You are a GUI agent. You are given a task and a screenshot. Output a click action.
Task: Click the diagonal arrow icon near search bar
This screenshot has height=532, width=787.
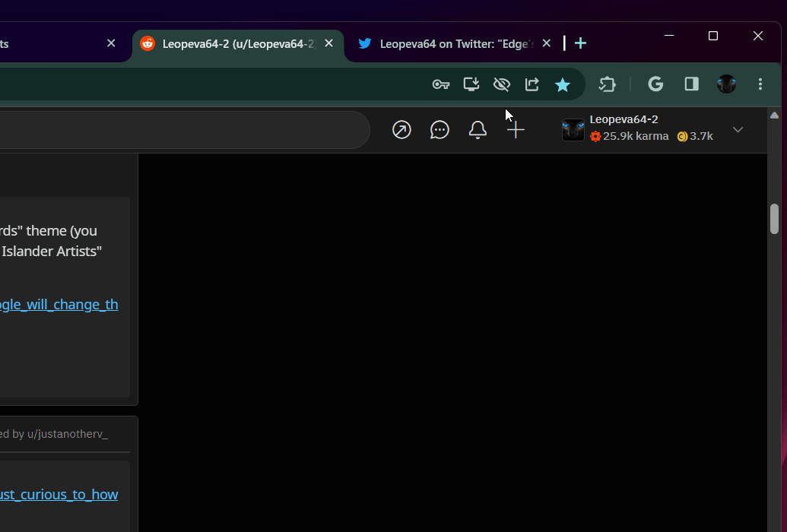pyautogui.click(x=401, y=129)
